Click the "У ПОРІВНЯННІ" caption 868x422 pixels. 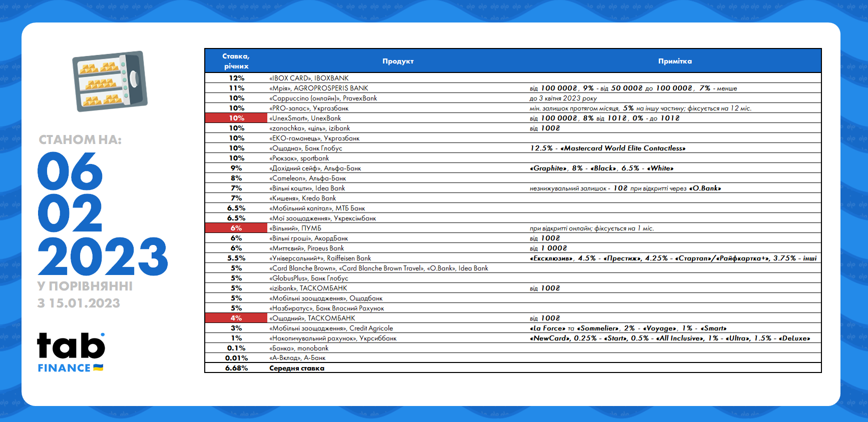(x=85, y=286)
